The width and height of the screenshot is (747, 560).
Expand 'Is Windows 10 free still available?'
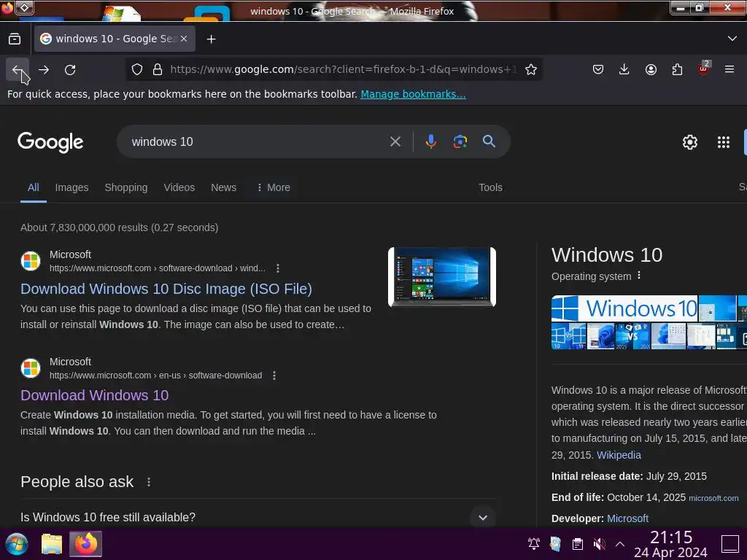pyautogui.click(x=483, y=518)
